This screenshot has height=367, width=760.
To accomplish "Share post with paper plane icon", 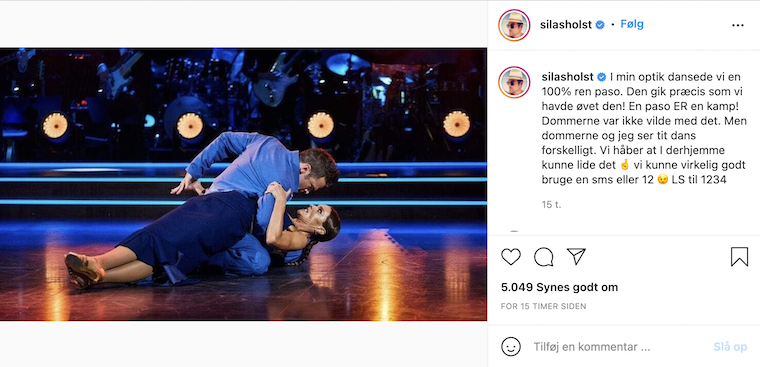I will (576, 256).
